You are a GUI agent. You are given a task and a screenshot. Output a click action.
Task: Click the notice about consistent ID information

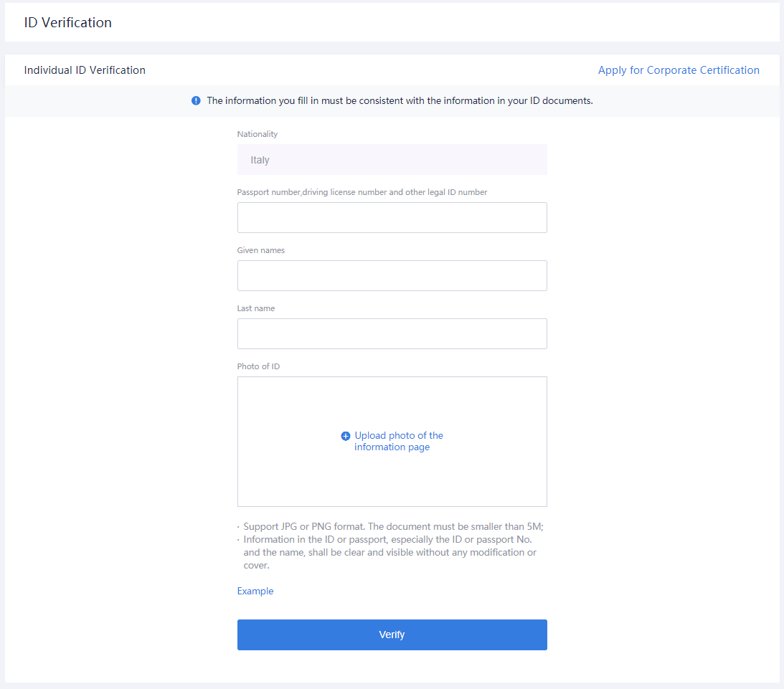[x=400, y=100]
